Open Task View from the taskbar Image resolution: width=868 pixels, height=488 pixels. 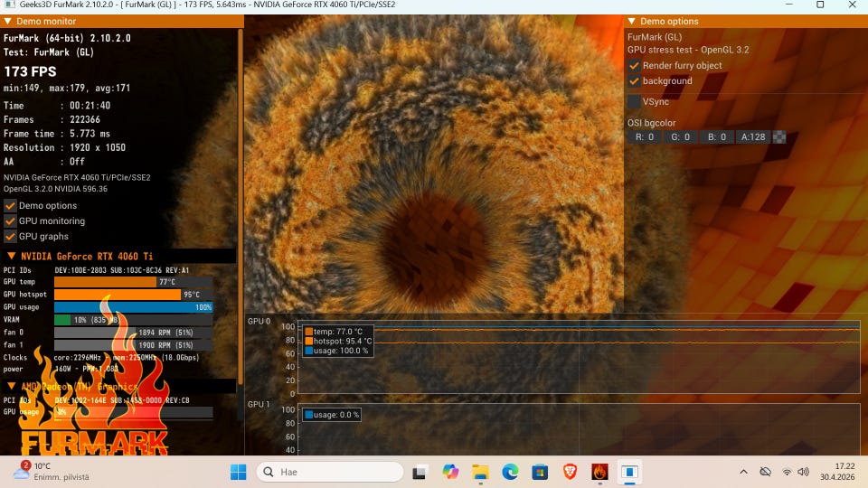click(x=420, y=472)
